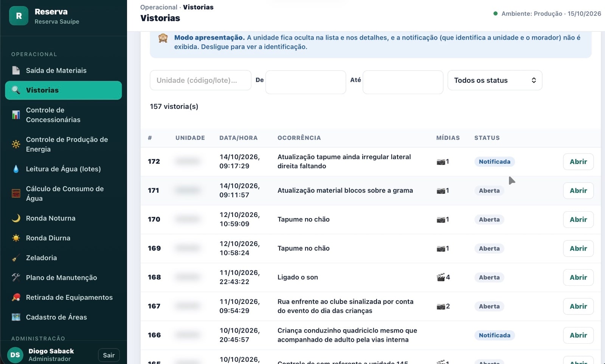Click the Controle de Concessionárias chart icon
This screenshot has height=364, width=605.
(x=16, y=115)
